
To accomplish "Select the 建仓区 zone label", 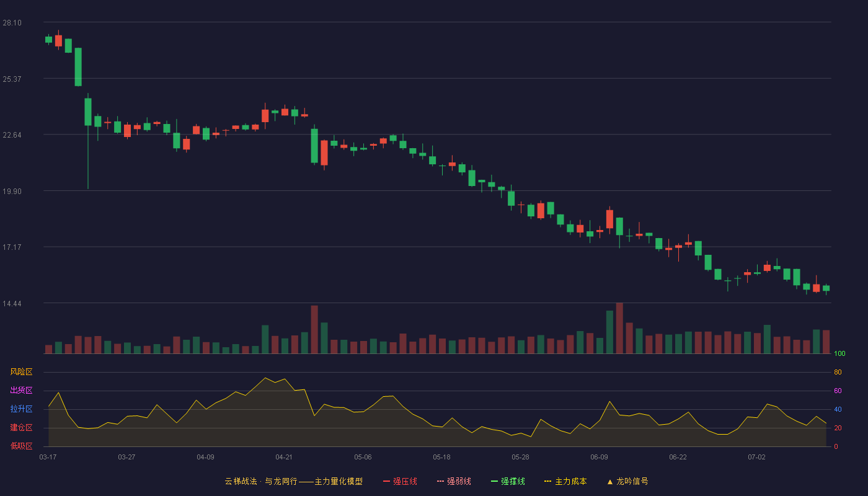I will (21, 428).
